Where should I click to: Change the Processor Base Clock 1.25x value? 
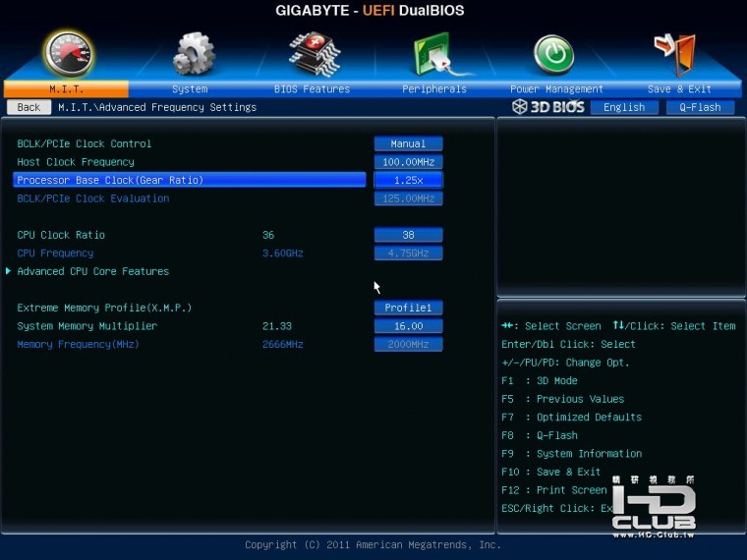point(408,180)
